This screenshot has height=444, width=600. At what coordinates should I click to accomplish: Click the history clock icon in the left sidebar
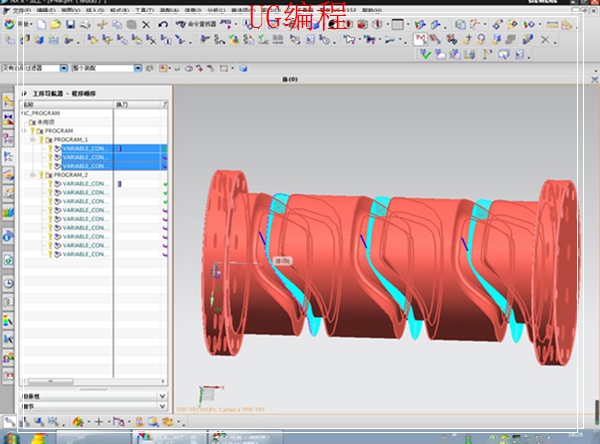tap(8, 283)
